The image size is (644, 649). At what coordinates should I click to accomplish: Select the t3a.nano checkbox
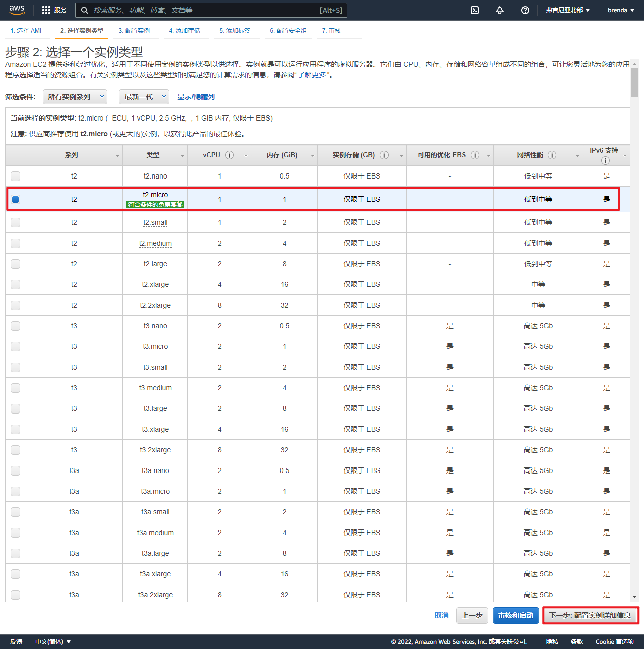[x=16, y=470]
